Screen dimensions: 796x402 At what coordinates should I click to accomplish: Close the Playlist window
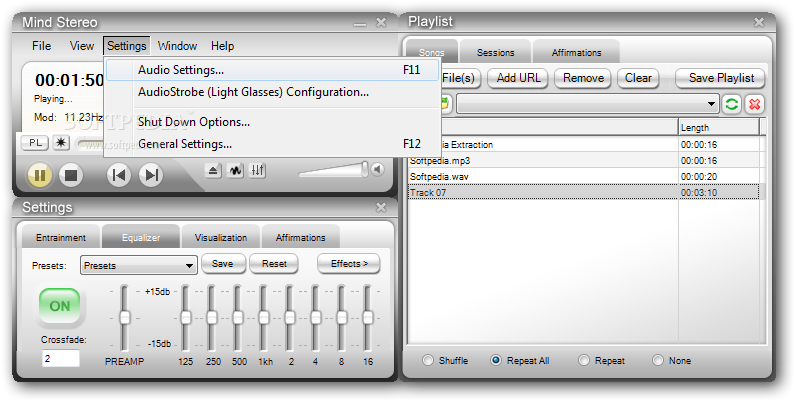click(x=759, y=22)
